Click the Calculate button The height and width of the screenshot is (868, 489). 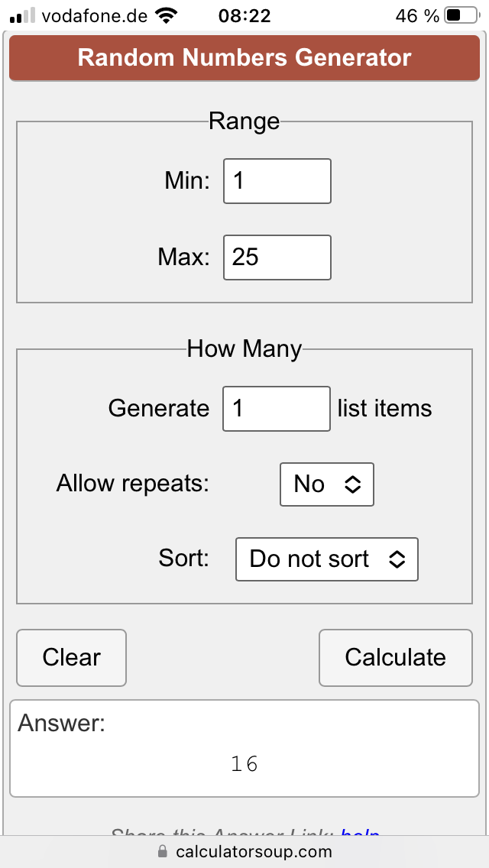[x=396, y=658]
